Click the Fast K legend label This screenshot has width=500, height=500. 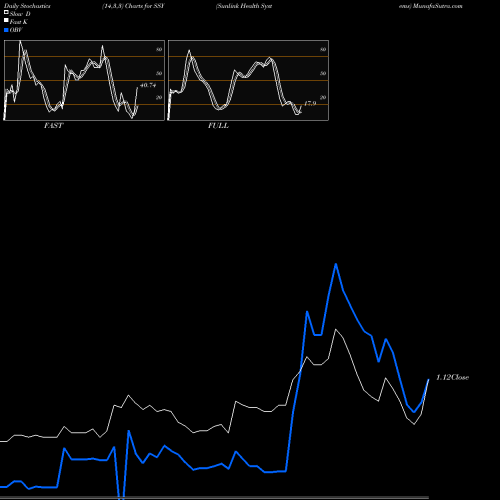tap(19, 22)
